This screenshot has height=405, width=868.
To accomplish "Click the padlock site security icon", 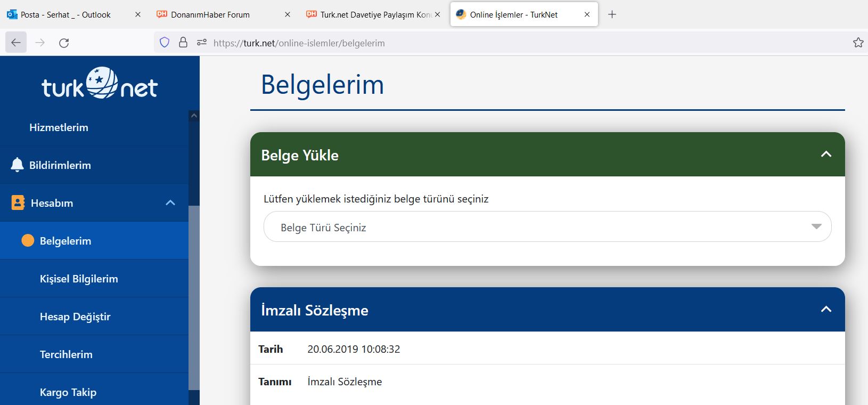I will [x=183, y=43].
